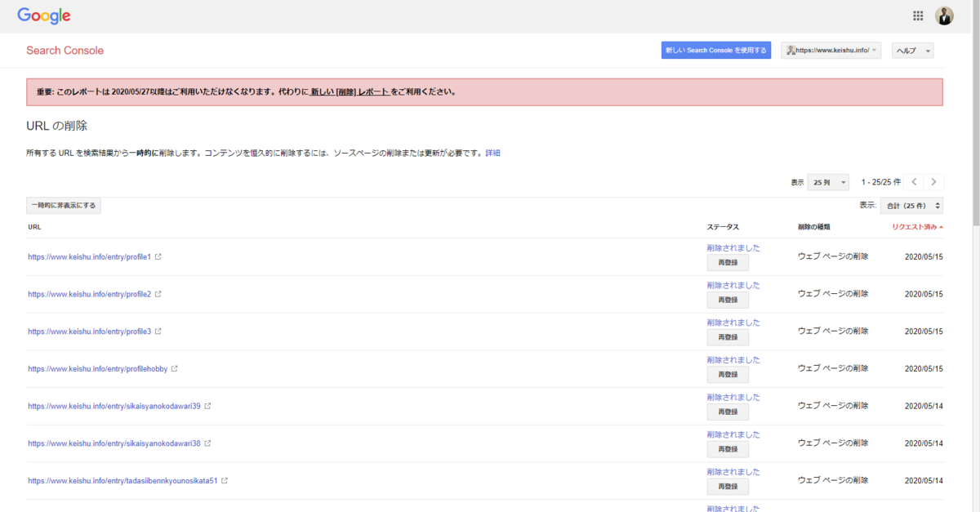Open the entry/sikaisyanokodawari39 URL link
Viewport: 980px width, 512px height.
pos(114,406)
